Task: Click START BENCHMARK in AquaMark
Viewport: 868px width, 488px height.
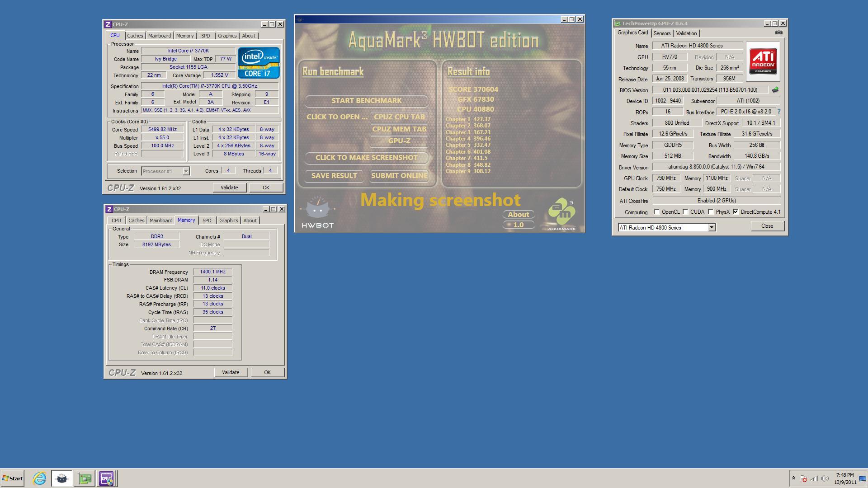Action: point(366,101)
